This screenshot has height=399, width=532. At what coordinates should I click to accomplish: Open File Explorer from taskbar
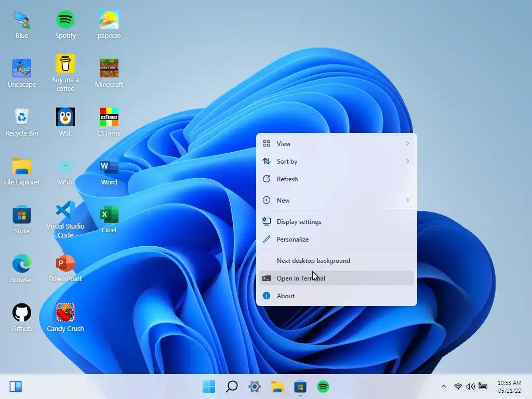[x=277, y=387]
